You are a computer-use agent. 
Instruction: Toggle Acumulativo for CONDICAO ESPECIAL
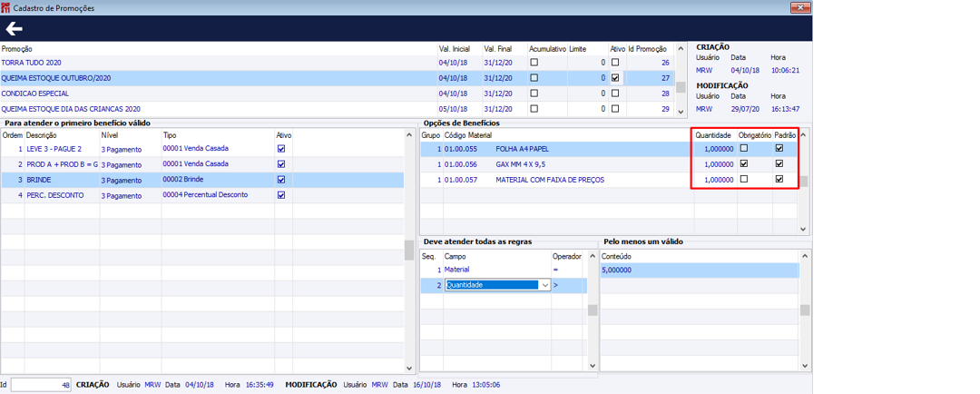point(534,94)
